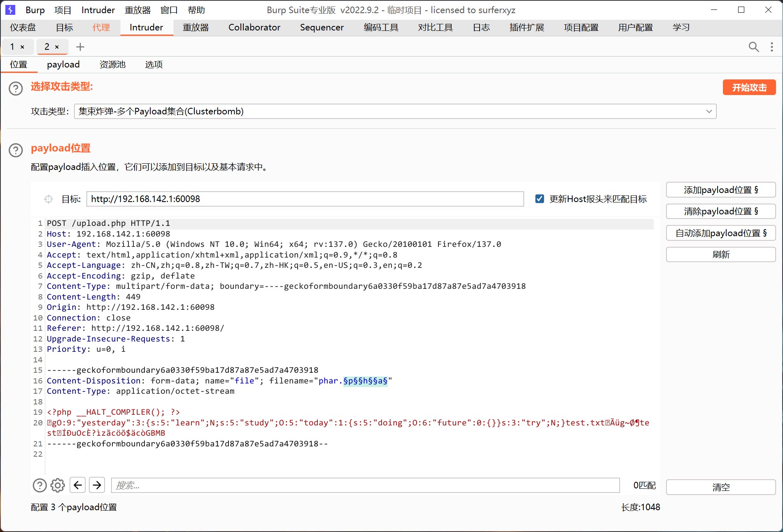Image resolution: width=783 pixels, height=532 pixels.
Task: Click the Accept-Encoding: gzip, deflate line
Action: pyautogui.click(x=121, y=276)
